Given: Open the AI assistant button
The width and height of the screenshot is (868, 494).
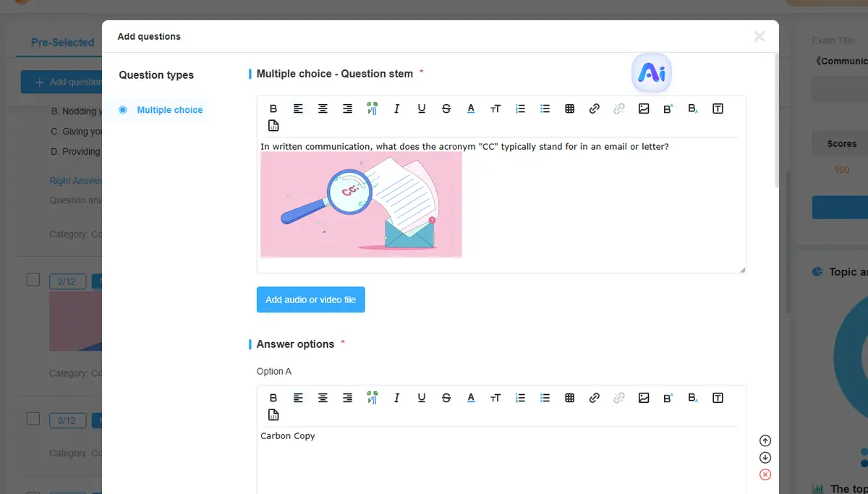Looking at the screenshot, I should coord(652,73).
